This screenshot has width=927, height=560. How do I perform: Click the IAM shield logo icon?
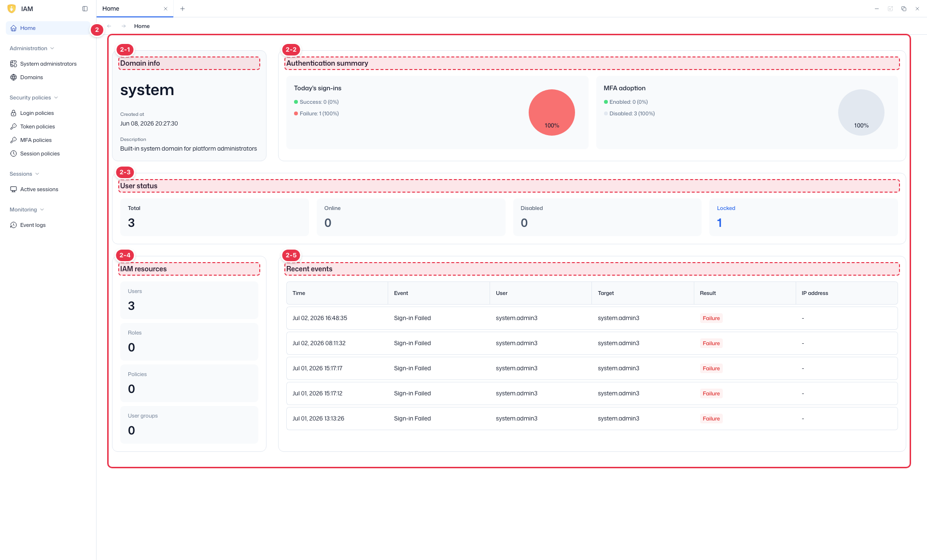[12, 9]
